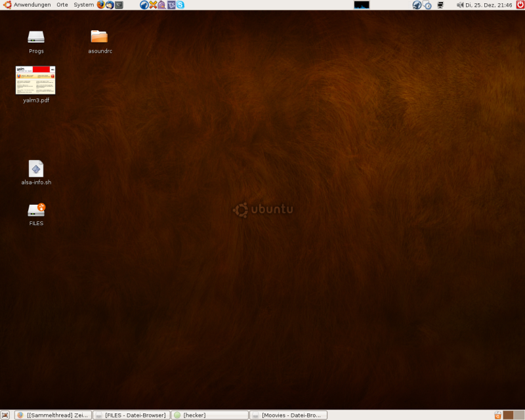
Task: Open the Anwendungen menu
Action: (x=32, y=5)
